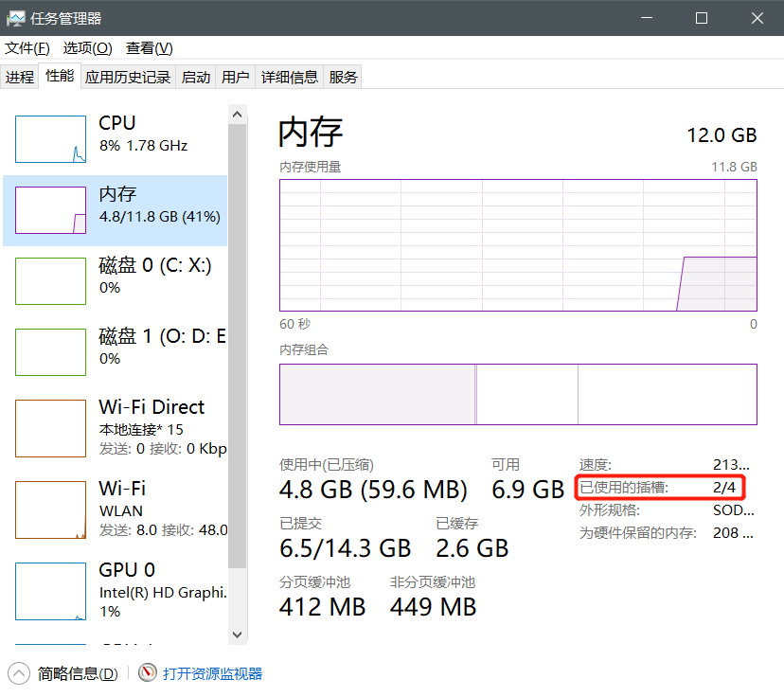Select the CPU usage mini graph
Viewport: 784px width, 697px height.
coord(50,139)
